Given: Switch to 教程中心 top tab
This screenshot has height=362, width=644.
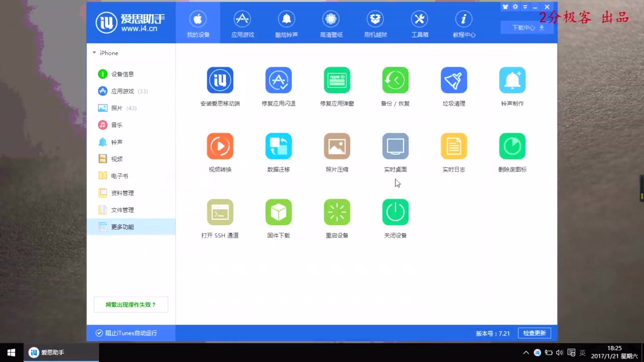Looking at the screenshot, I should (463, 23).
